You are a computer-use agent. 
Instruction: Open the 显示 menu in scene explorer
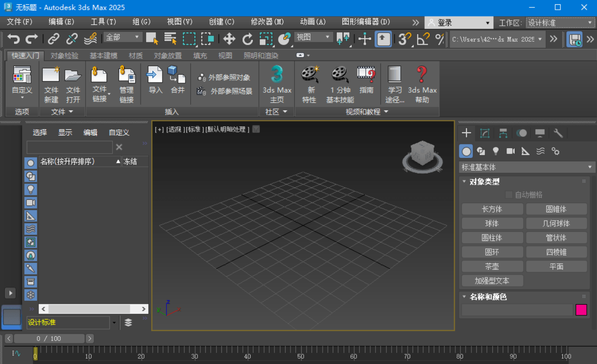point(65,132)
